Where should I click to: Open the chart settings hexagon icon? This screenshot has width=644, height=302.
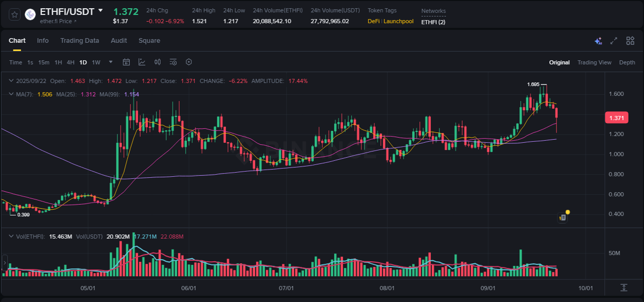pos(189,62)
